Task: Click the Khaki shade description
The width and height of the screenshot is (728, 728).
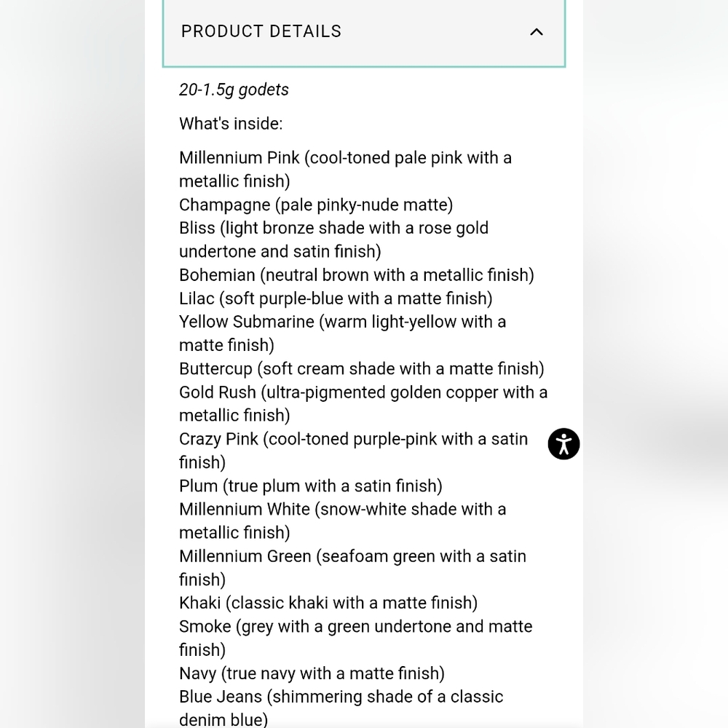Action: [x=328, y=603]
